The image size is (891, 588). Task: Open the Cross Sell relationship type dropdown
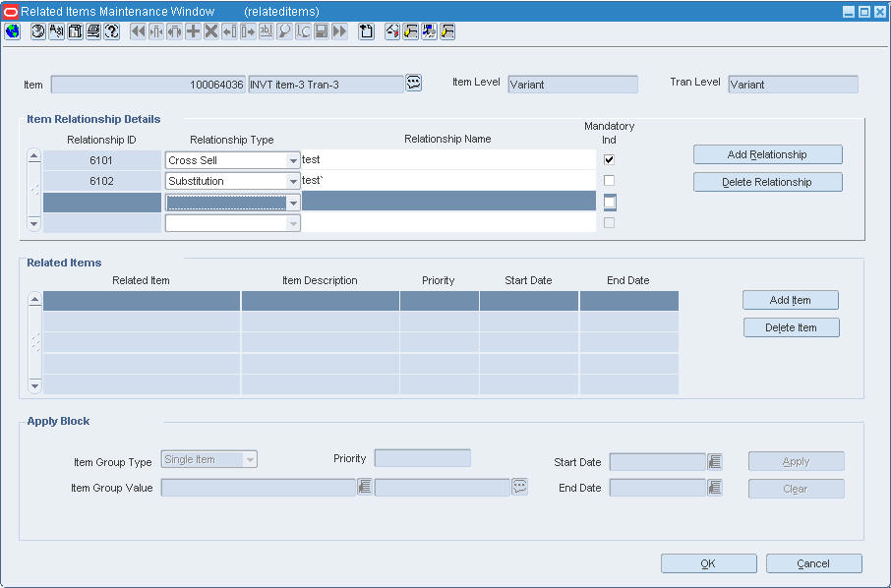(293, 161)
